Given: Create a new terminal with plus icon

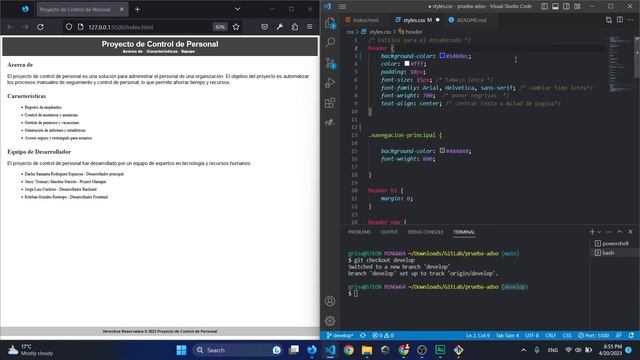Looking at the screenshot, I should (x=592, y=232).
